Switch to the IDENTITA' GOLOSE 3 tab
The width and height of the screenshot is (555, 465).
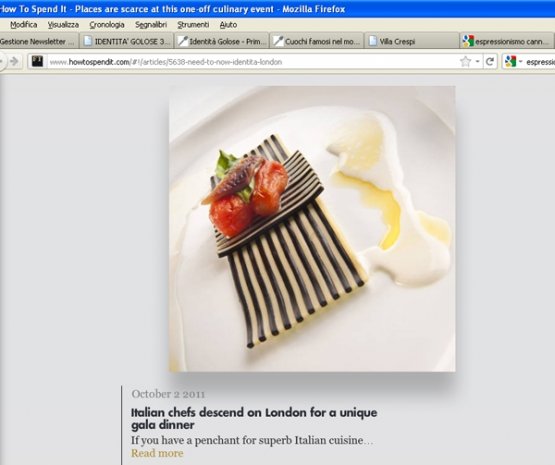click(x=127, y=41)
